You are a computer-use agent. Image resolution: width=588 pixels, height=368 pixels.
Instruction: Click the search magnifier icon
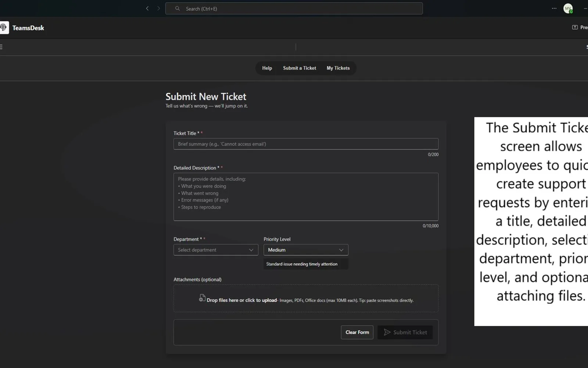[178, 8]
